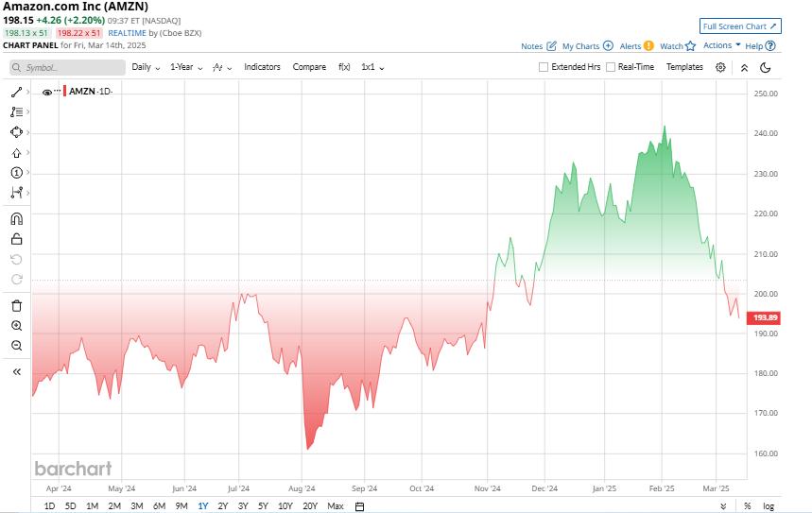Viewport: 812px width, 513px height.
Task: Select the 1D time range
Action: 49,506
